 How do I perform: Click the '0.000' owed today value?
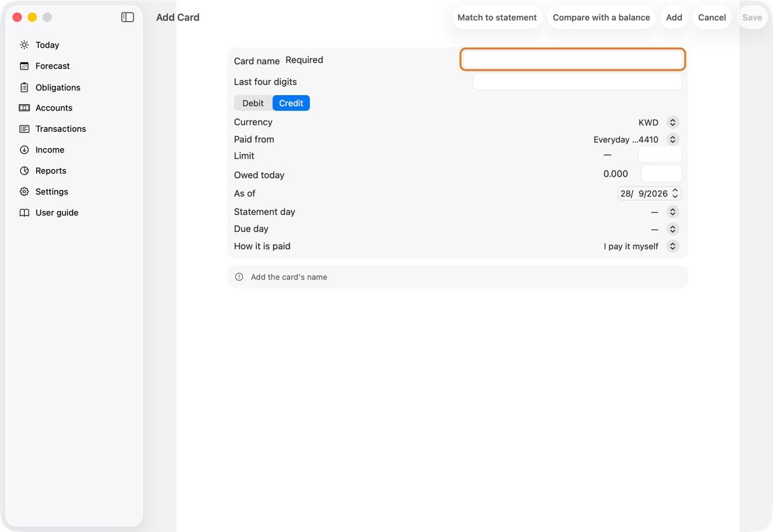pos(615,174)
